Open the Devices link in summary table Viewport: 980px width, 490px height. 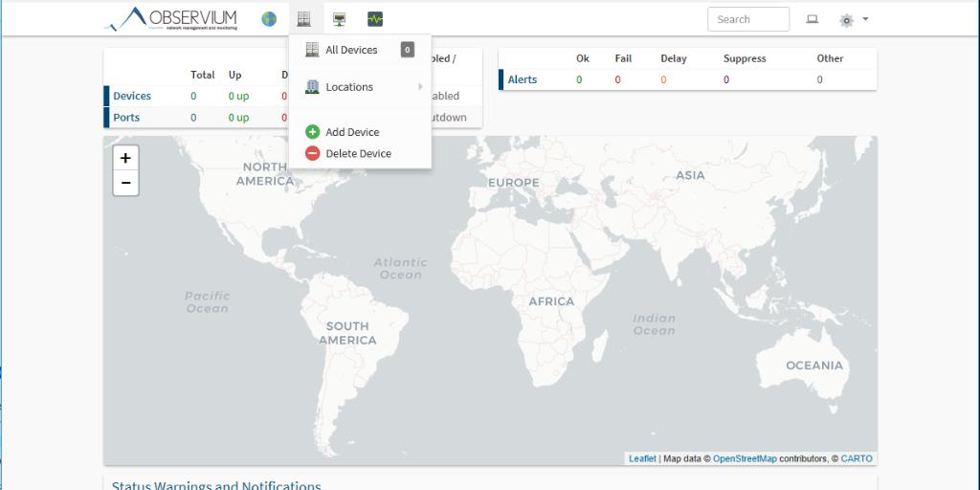click(x=132, y=97)
